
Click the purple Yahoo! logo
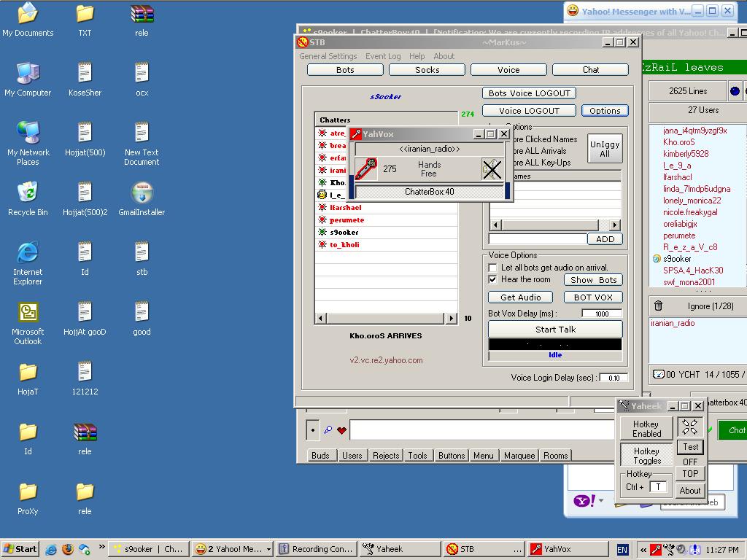click(x=584, y=500)
